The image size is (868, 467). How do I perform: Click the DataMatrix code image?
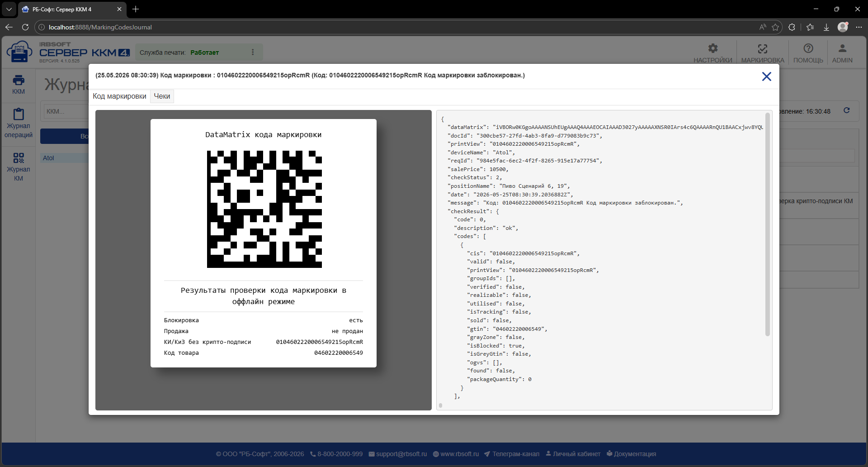click(x=264, y=209)
